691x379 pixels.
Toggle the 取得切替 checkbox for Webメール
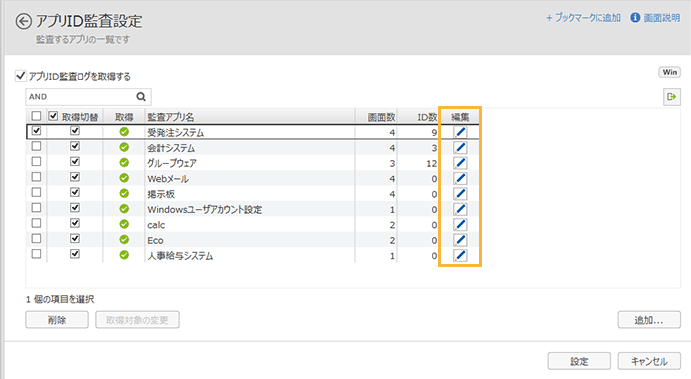coord(75,177)
